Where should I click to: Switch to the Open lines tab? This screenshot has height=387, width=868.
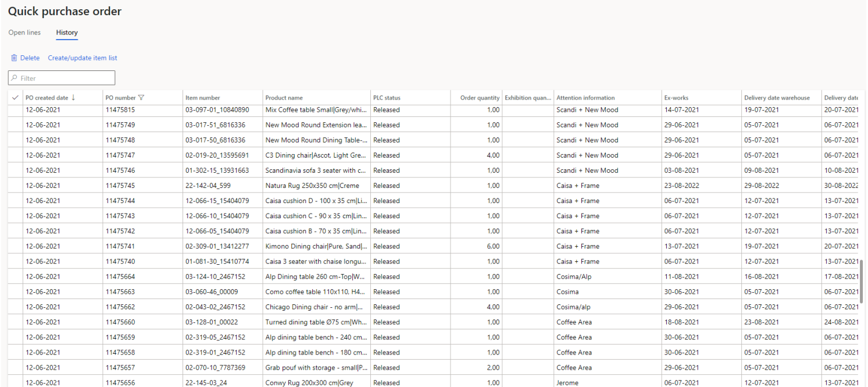click(x=24, y=33)
